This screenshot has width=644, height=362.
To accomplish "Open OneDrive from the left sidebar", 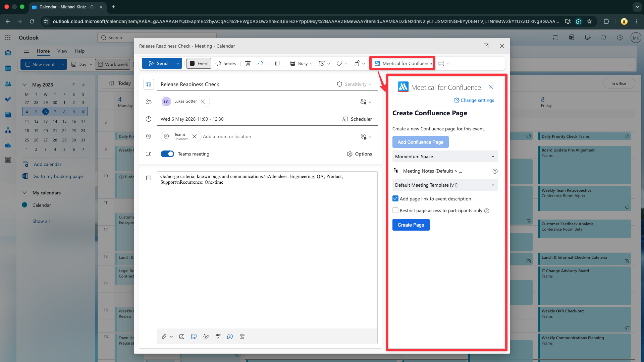I will 8,145.
